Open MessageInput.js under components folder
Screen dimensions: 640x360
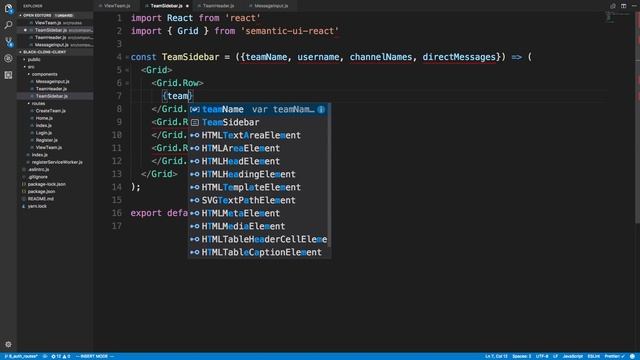tap(55, 82)
